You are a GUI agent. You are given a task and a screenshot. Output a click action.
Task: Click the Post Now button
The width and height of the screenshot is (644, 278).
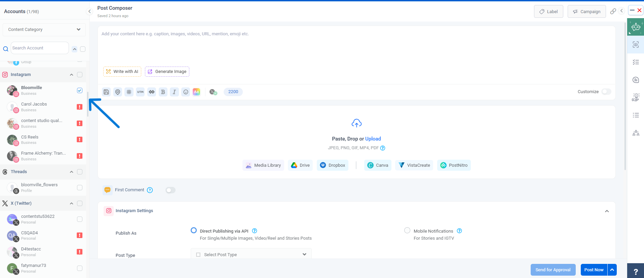point(594,270)
